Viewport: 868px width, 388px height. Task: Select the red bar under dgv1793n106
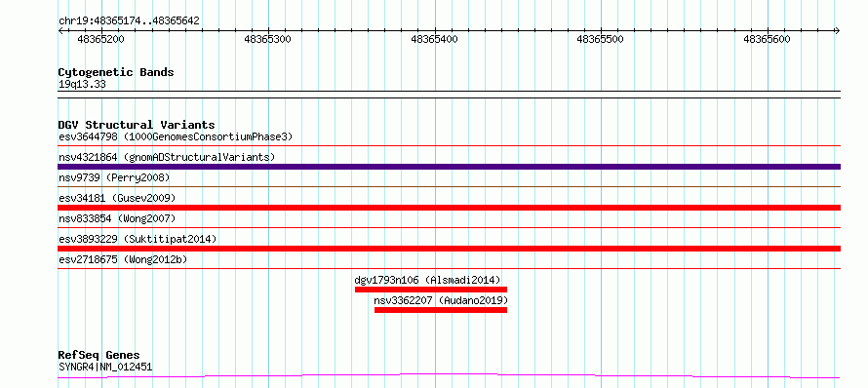click(x=431, y=290)
